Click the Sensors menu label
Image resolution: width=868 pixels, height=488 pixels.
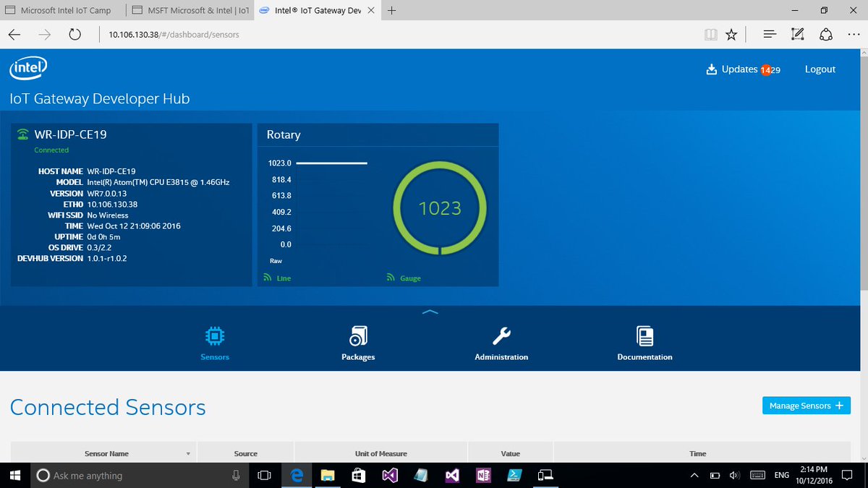[215, 357]
